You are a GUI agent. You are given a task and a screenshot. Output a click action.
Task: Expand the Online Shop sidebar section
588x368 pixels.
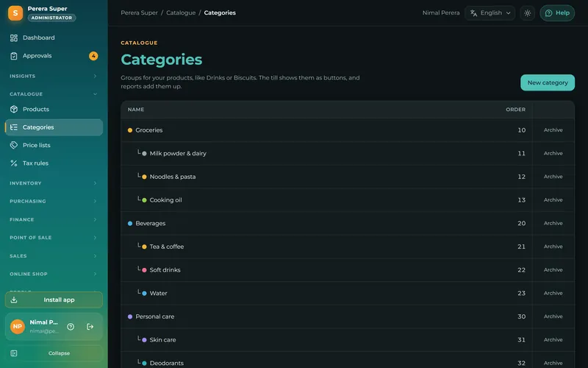coord(54,274)
